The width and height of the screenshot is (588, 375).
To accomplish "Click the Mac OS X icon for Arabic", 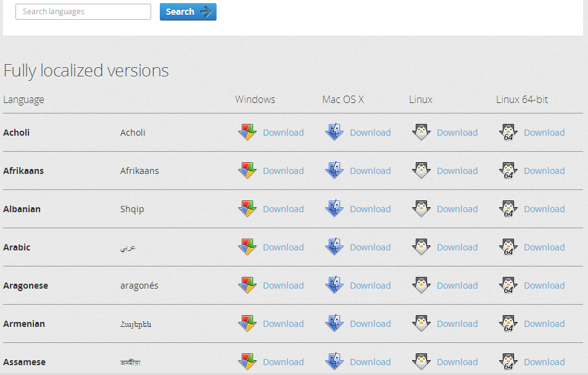I will tap(334, 247).
